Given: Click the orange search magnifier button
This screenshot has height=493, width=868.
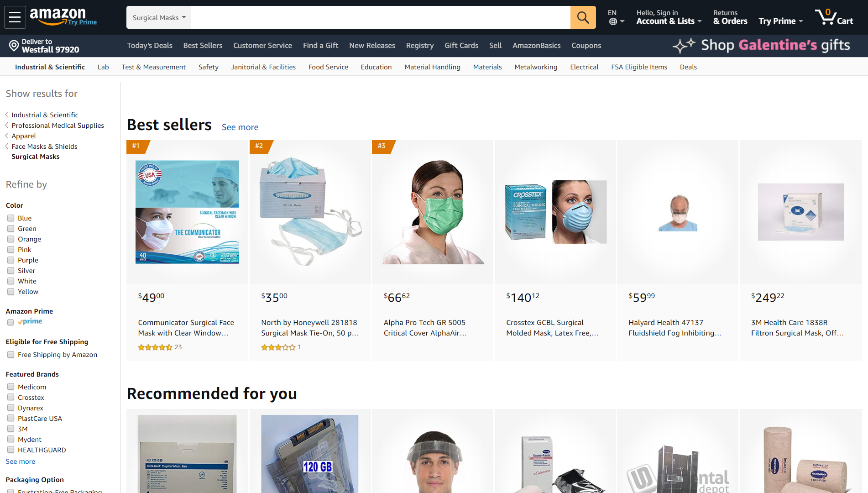Looking at the screenshot, I should [x=583, y=17].
